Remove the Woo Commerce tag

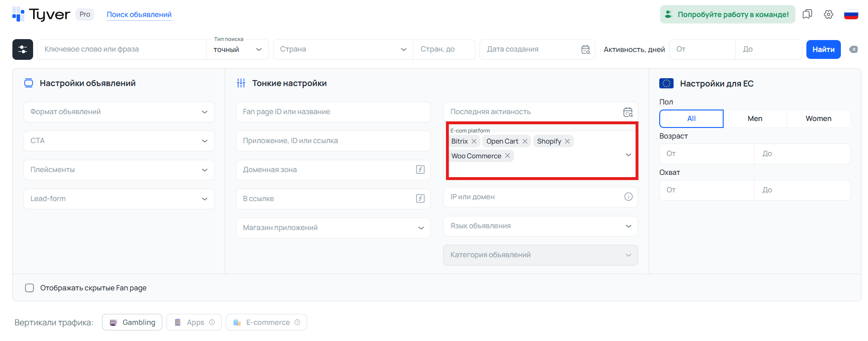click(508, 156)
